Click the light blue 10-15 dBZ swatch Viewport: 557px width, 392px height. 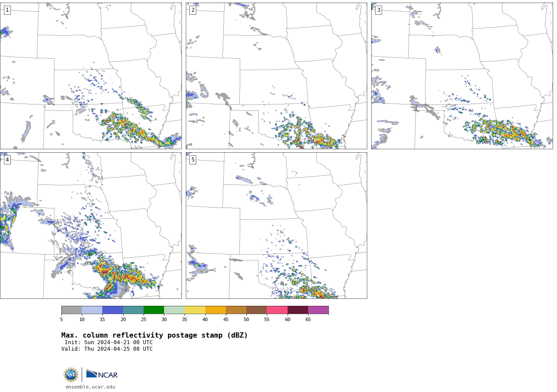92,310
